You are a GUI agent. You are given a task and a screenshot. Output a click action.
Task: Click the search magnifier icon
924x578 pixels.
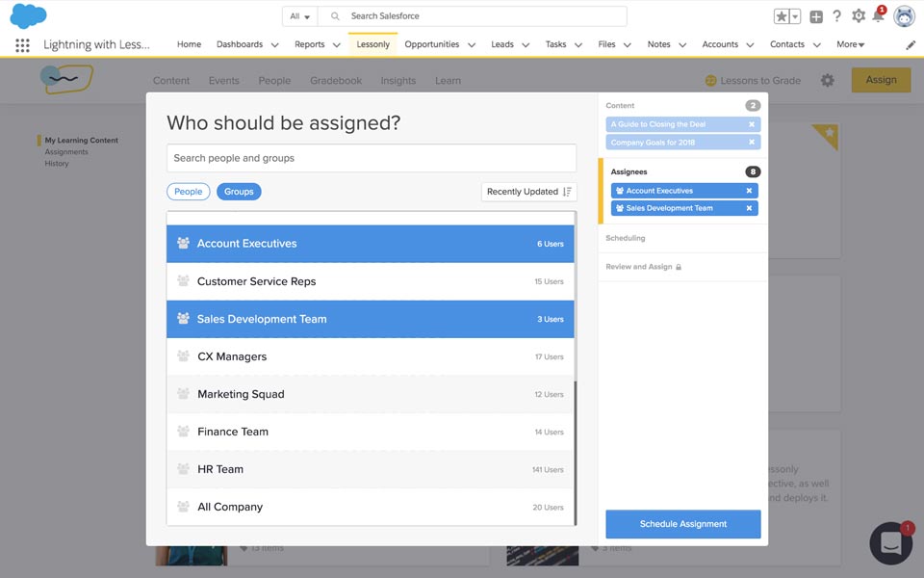coord(335,16)
